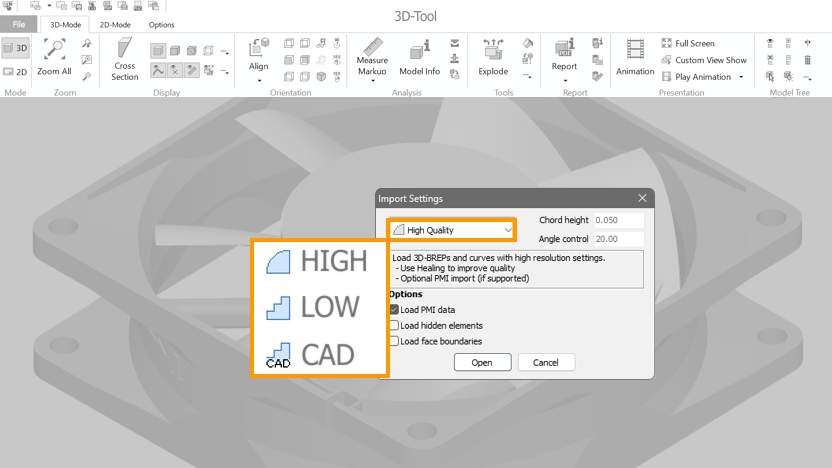Screen dimensions: 832x468
Task: Expand the Report dropdown arrow
Action: 565,81
